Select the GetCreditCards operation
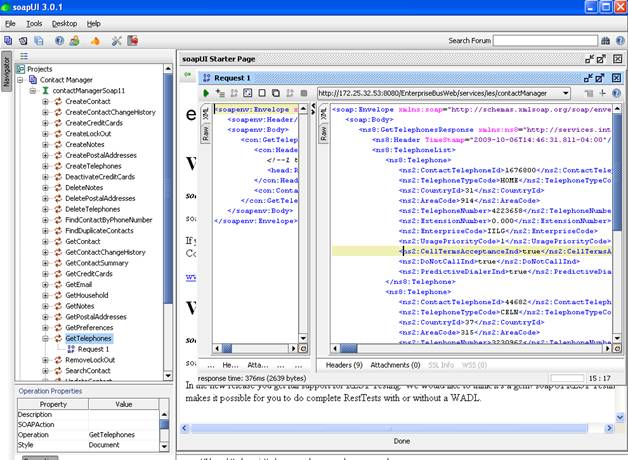This screenshot has width=628, height=460. tap(89, 273)
